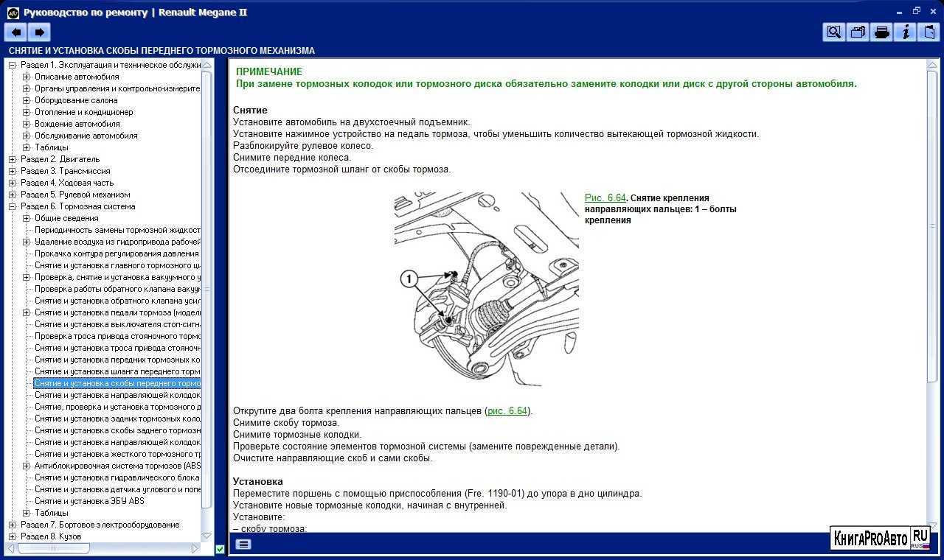This screenshot has width=944, height=560.
Task: Go back with the left arrow button
Action: point(15,32)
